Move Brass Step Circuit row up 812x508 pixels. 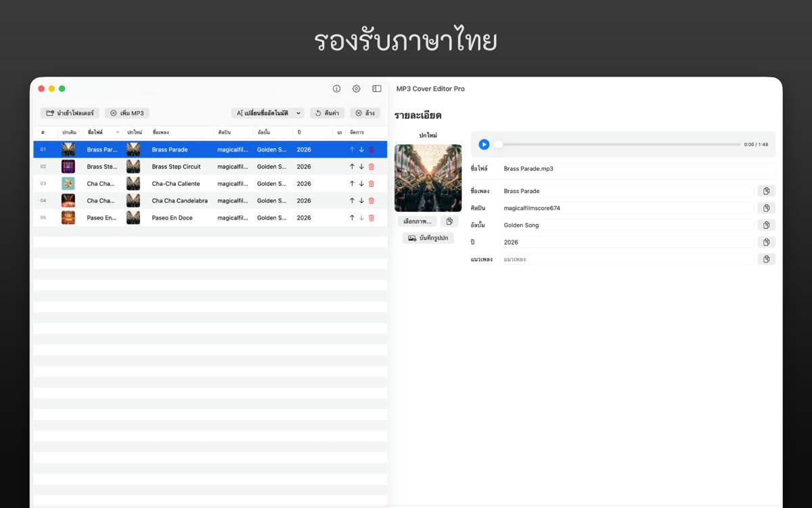(352, 167)
